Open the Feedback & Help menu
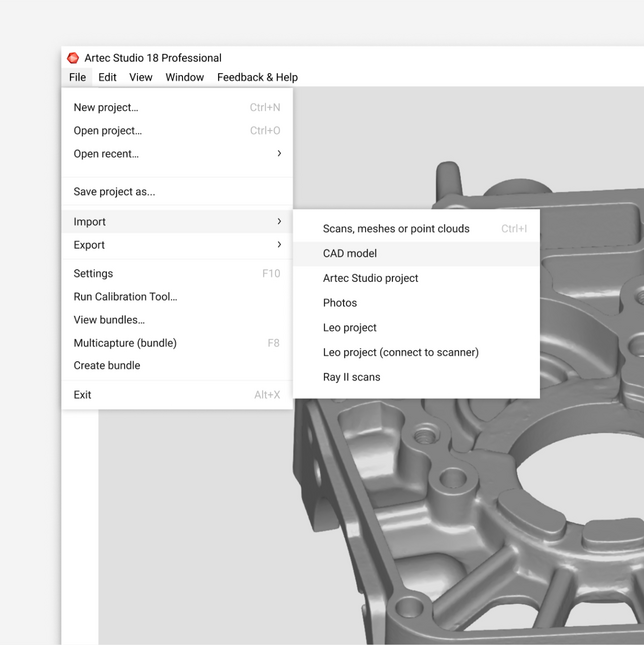644x645 pixels. pyautogui.click(x=257, y=77)
